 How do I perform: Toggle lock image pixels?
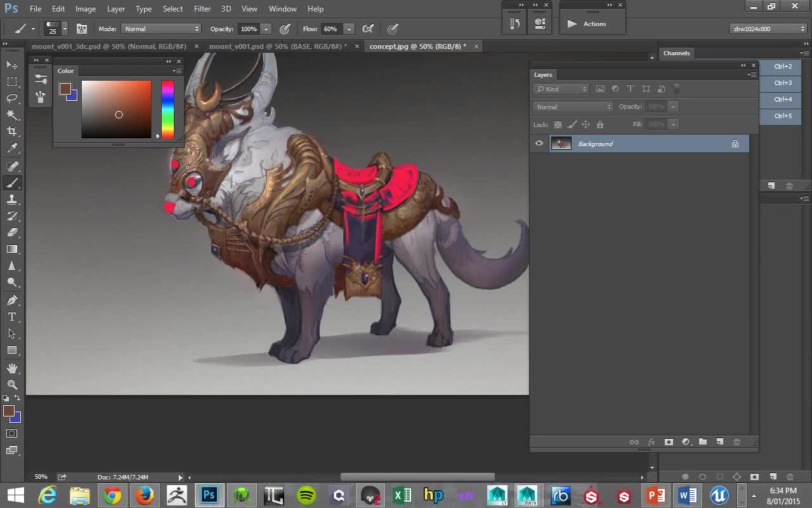pos(572,124)
